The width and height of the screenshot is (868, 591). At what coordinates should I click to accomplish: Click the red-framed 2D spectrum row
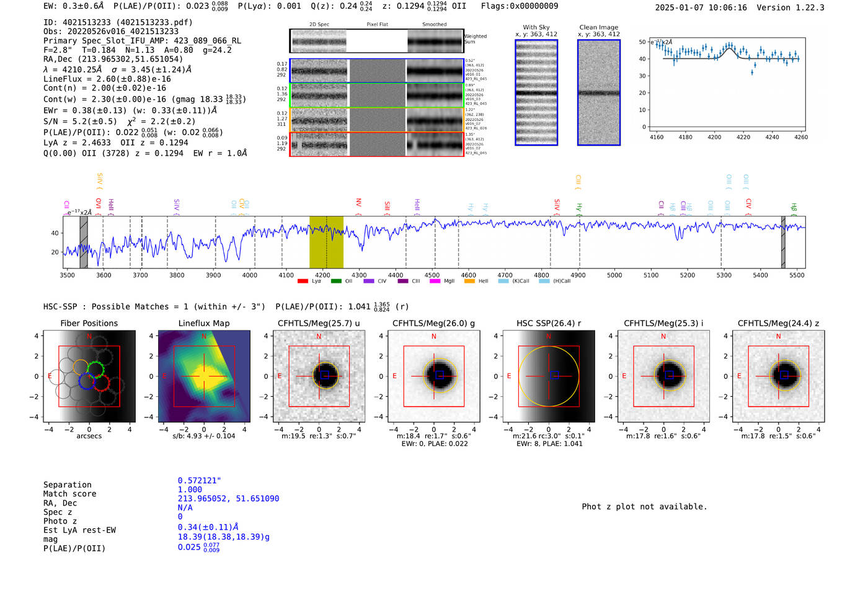[376, 144]
